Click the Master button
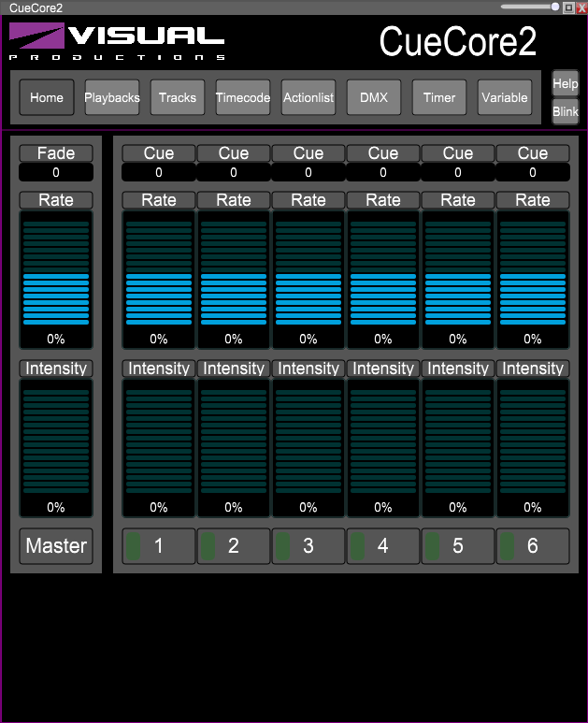588x723 pixels. click(56, 546)
